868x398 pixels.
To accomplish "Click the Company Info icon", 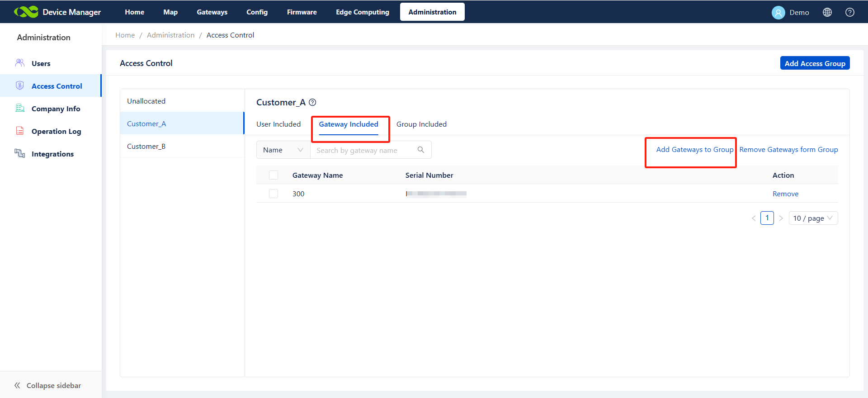I will 20,108.
